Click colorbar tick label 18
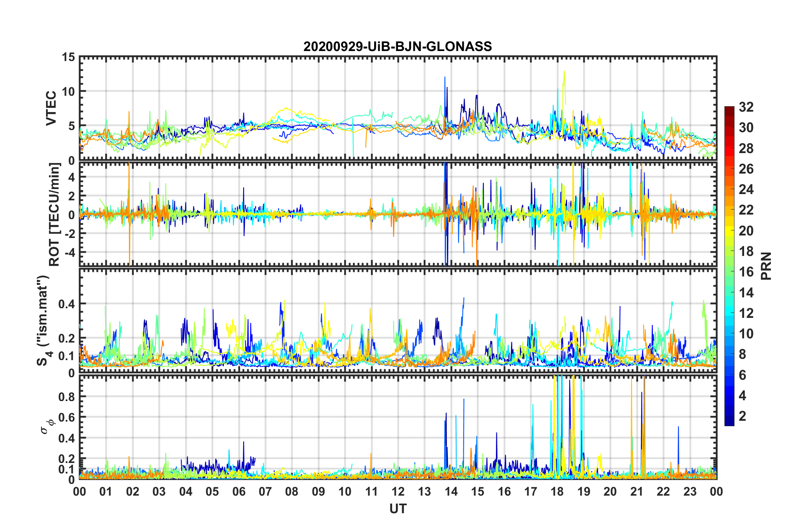796x532 pixels. pos(746,251)
